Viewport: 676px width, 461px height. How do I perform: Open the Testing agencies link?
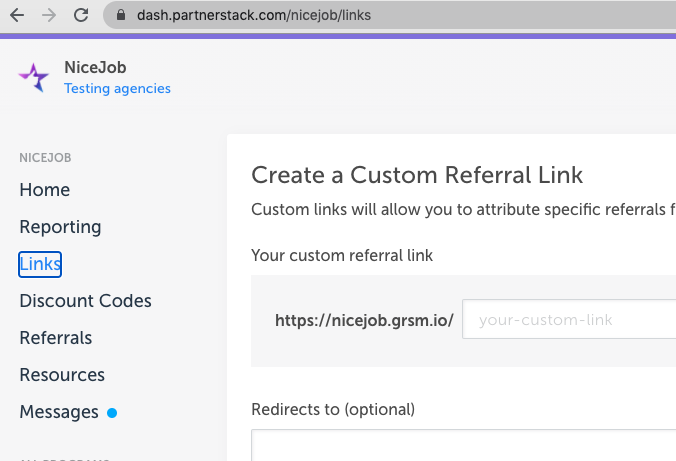point(117,88)
